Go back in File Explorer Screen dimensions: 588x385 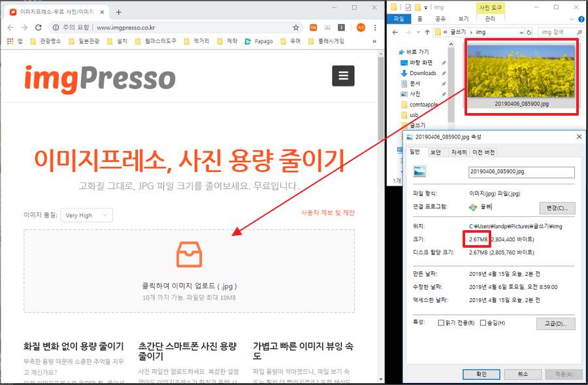tap(395, 32)
